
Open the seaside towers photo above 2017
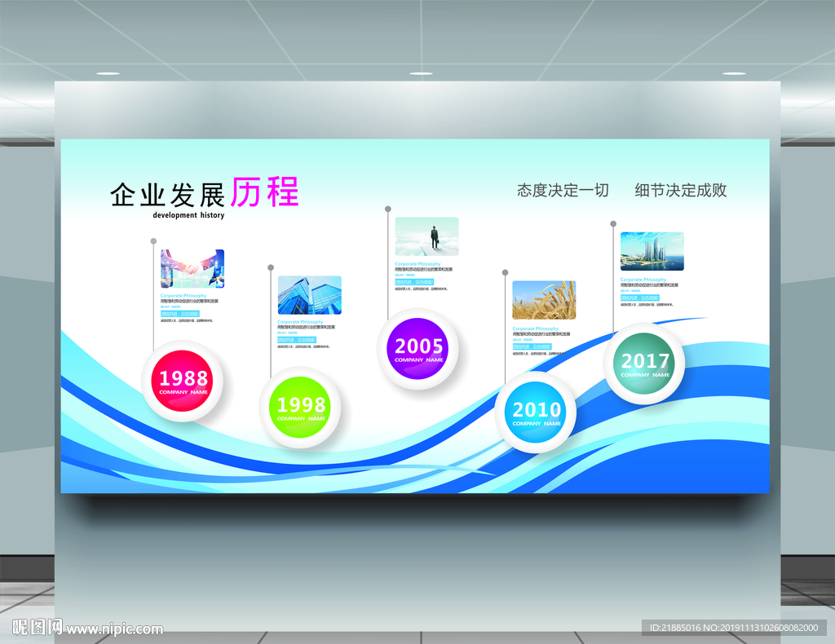coord(652,251)
